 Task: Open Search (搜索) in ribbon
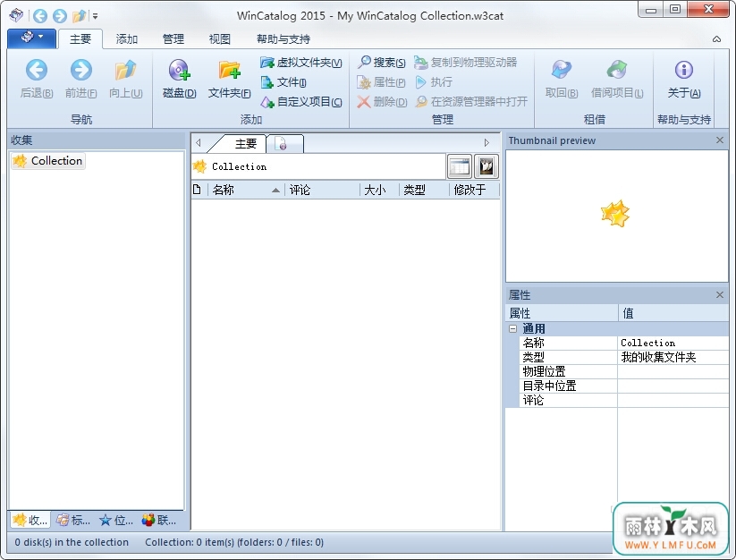pyautogui.click(x=381, y=62)
